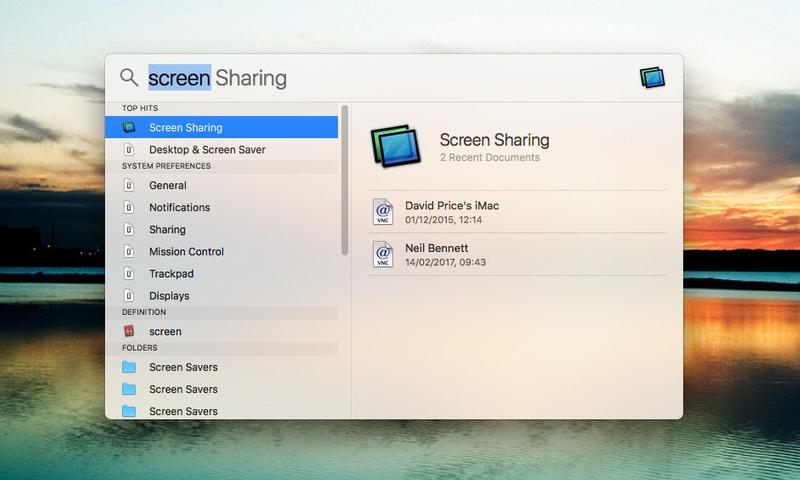This screenshot has width=800, height=480.
Task: Click the 2 Recent Documents label
Action: point(490,158)
